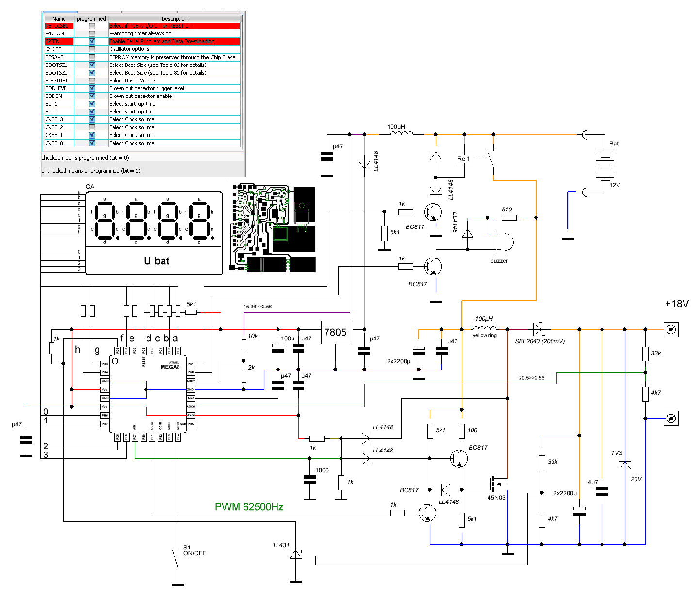Click the programmed column header
Viewport: 700px width, 597px height.
click(x=91, y=19)
